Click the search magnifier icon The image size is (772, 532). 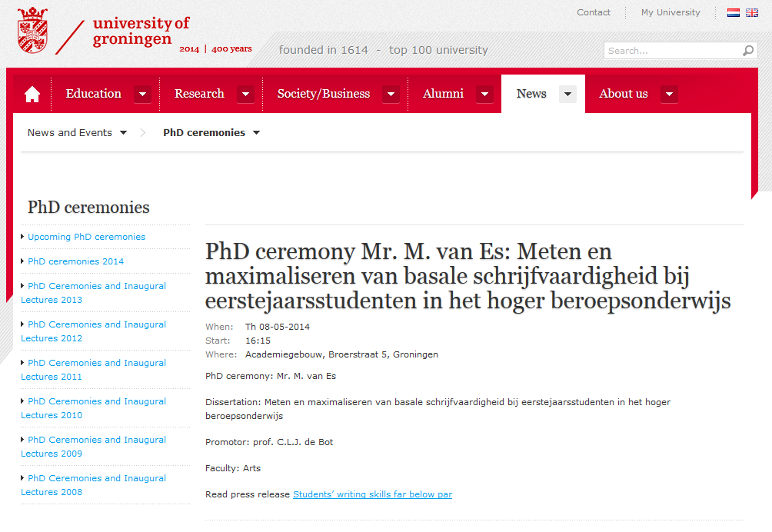click(747, 51)
